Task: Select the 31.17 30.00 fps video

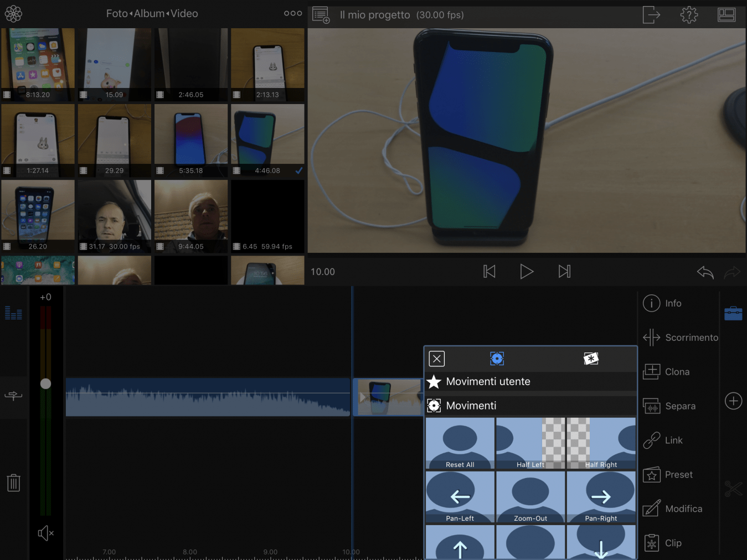Action: (114, 216)
